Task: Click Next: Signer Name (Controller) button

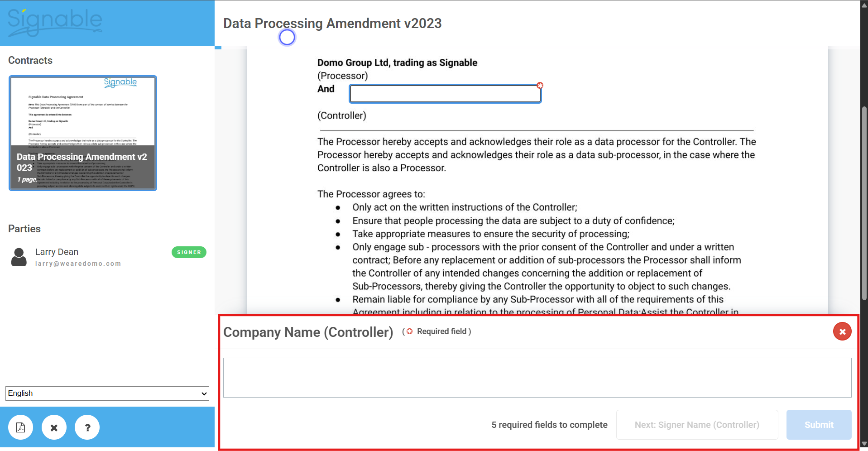Action: coord(697,425)
